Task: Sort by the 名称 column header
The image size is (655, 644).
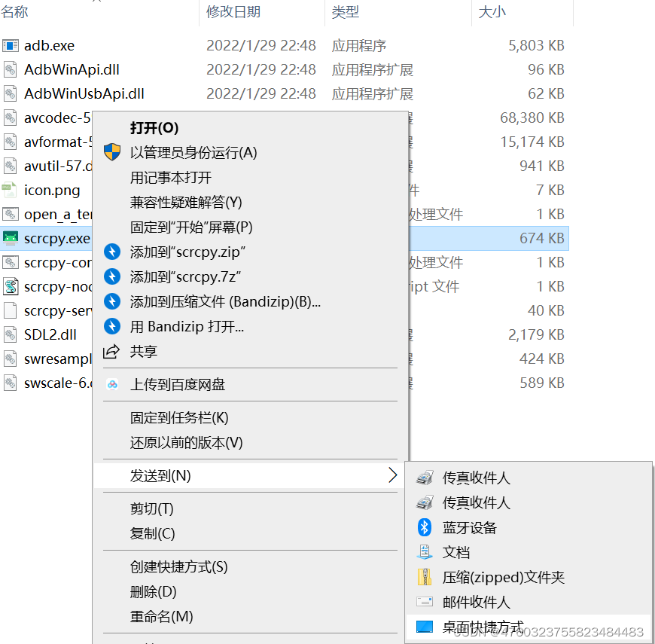Action: [x=14, y=12]
